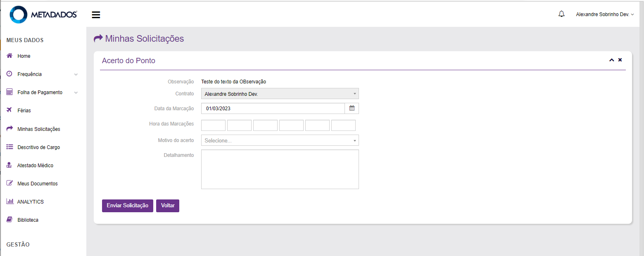Open the Motivo do acerto dropdown
644x256 pixels.
(x=280, y=140)
